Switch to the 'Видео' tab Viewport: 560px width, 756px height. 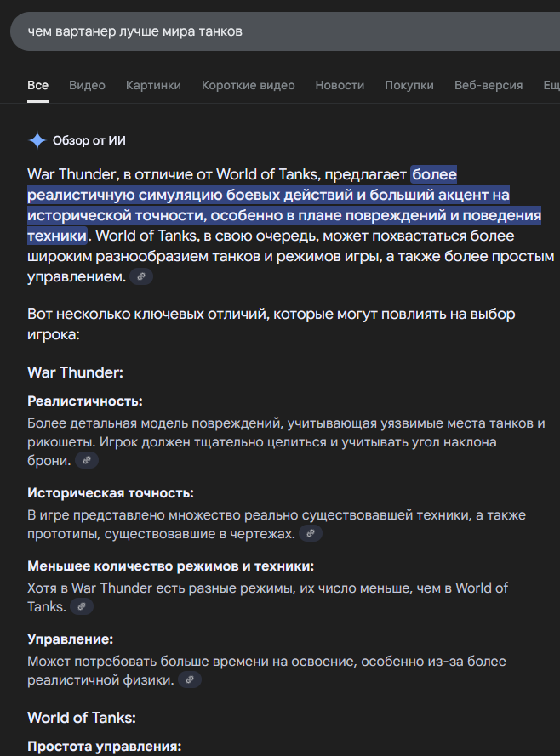tap(87, 85)
